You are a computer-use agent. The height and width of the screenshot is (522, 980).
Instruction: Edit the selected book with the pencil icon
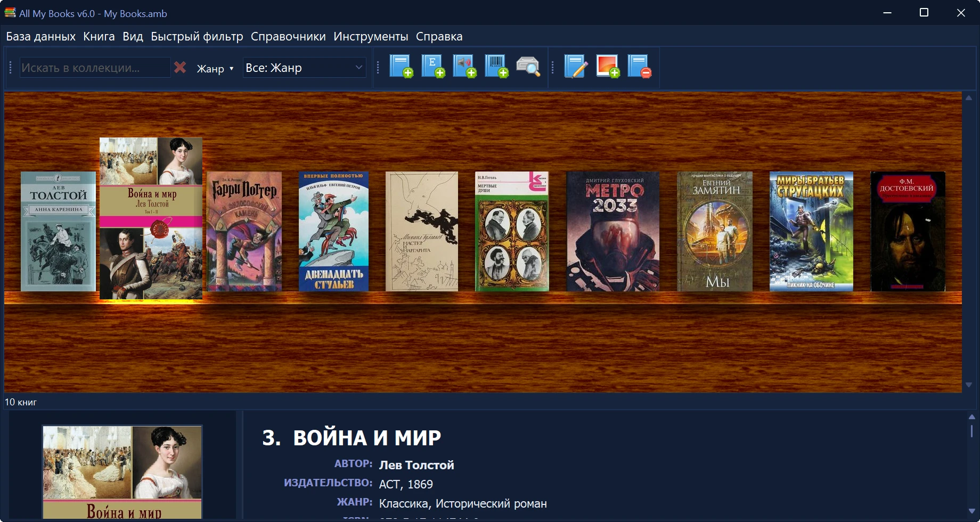[576, 67]
